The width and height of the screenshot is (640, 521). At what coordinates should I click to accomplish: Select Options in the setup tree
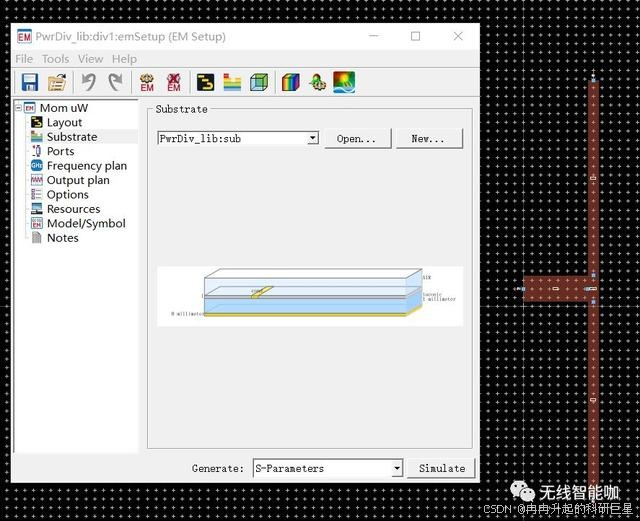[x=67, y=195]
